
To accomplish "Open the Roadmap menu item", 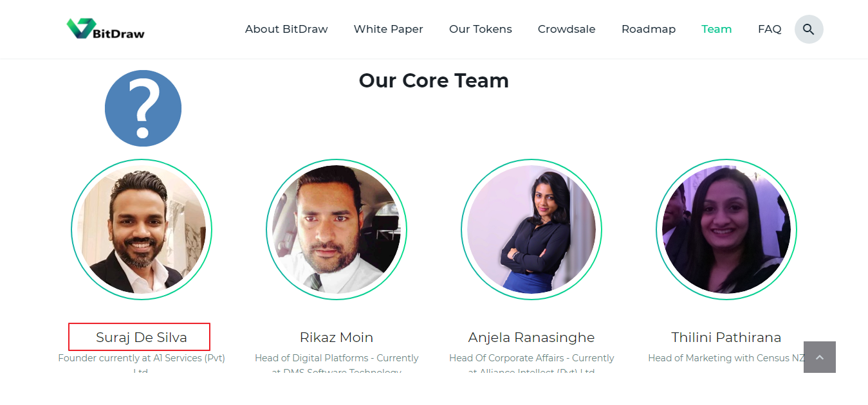I will 649,29.
